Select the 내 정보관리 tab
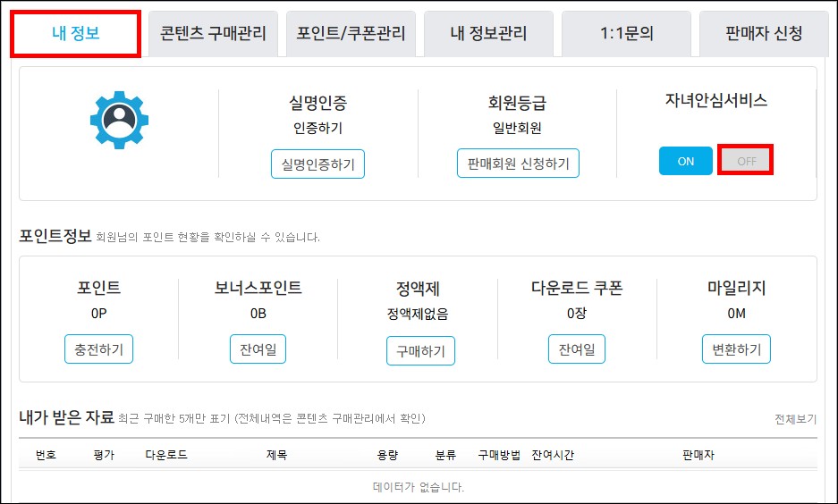 488,34
